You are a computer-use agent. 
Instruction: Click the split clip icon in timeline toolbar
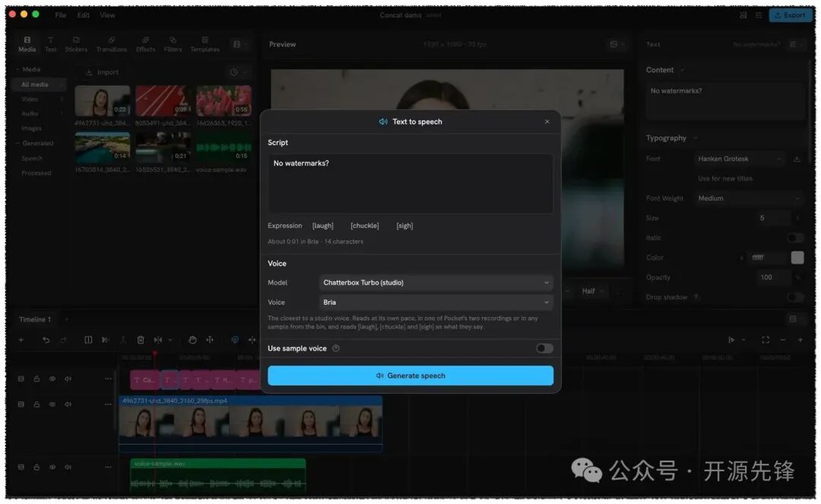click(x=88, y=340)
